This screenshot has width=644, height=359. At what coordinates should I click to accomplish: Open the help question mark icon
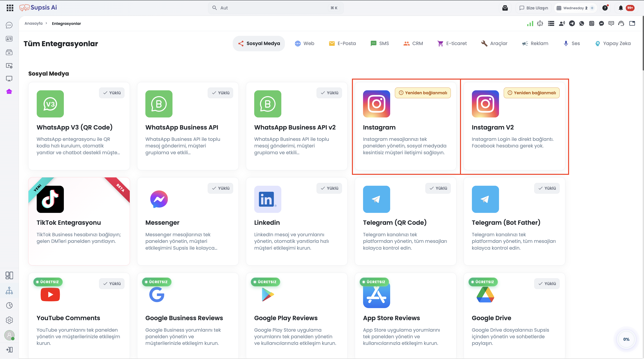(x=605, y=8)
